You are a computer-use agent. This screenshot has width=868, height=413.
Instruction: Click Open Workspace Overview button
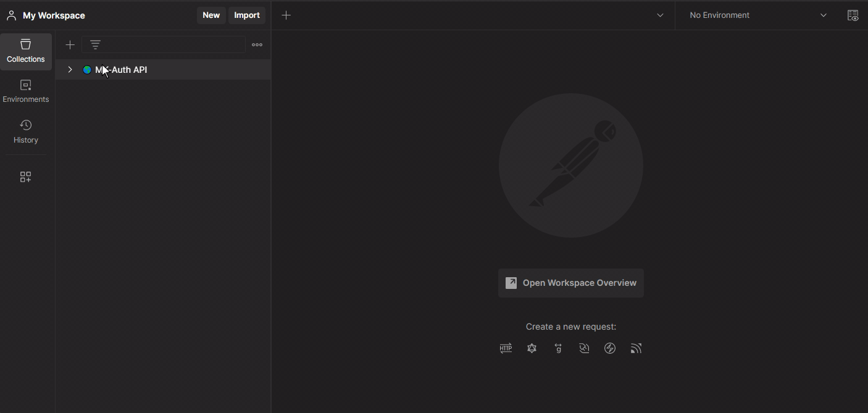pos(570,283)
